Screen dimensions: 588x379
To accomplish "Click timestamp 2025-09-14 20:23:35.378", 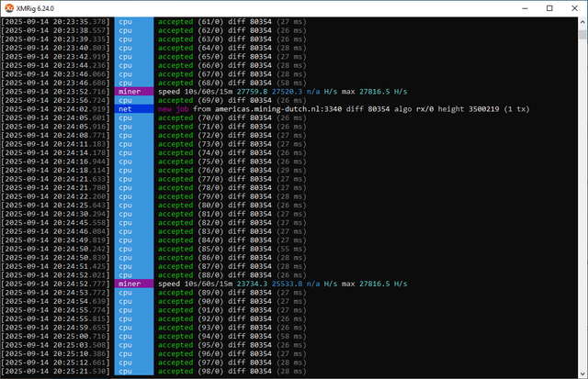I will click(x=55, y=22).
